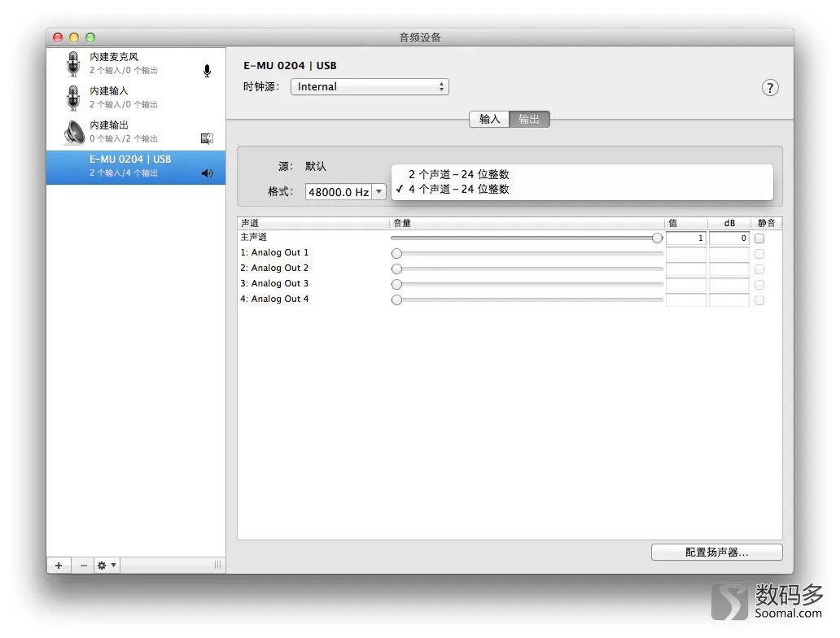Click the Analog Out 1 dB field
Viewport: 840px width, 638px height.
(729, 254)
